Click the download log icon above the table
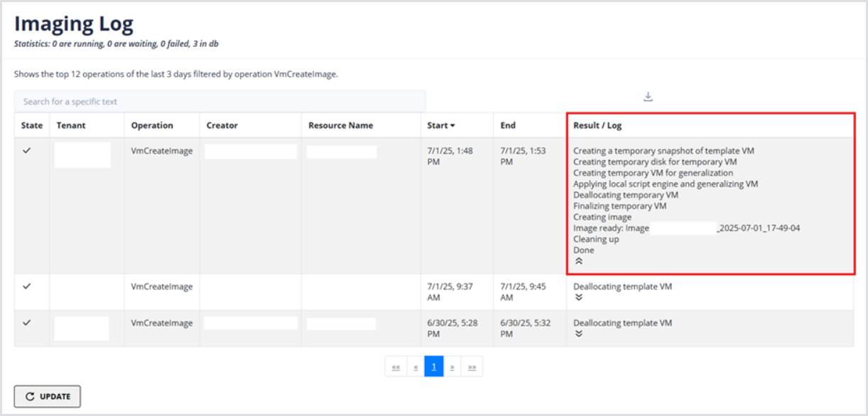The width and height of the screenshot is (868, 416). (x=648, y=97)
